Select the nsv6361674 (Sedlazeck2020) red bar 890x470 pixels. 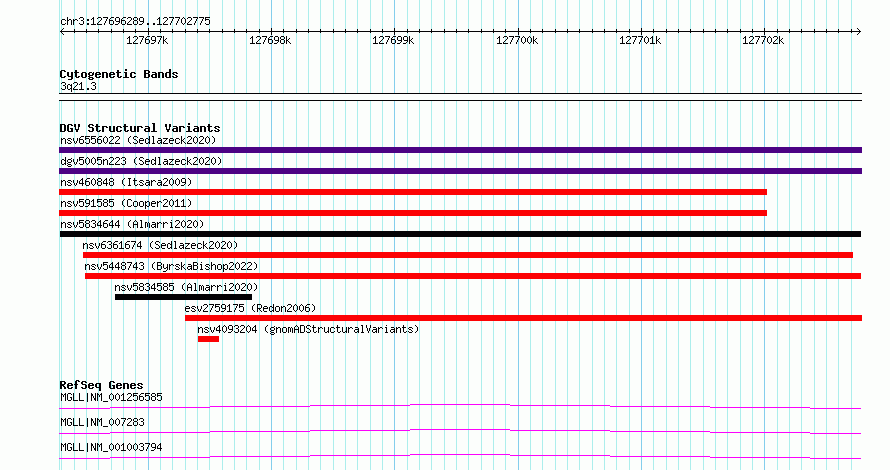point(468,255)
